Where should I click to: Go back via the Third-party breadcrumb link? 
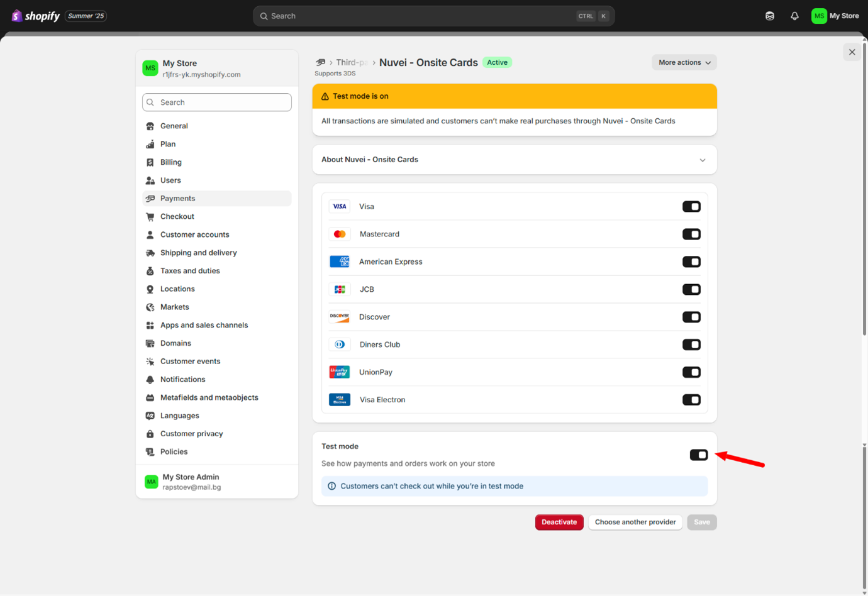tap(352, 62)
